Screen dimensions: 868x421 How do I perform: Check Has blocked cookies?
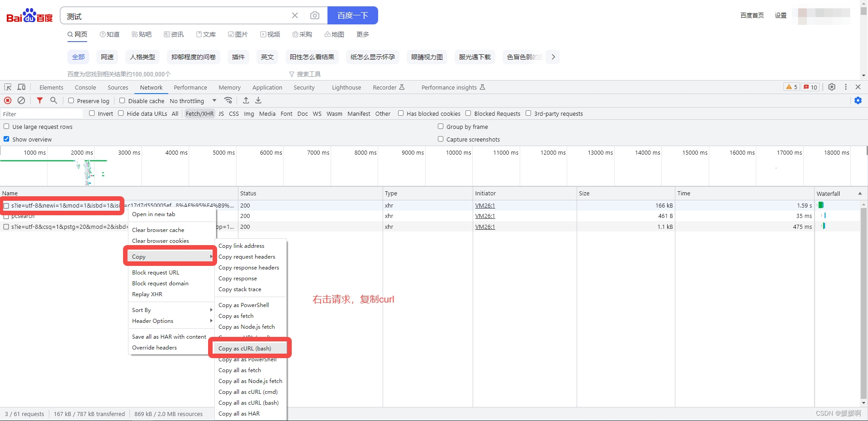pos(401,113)
